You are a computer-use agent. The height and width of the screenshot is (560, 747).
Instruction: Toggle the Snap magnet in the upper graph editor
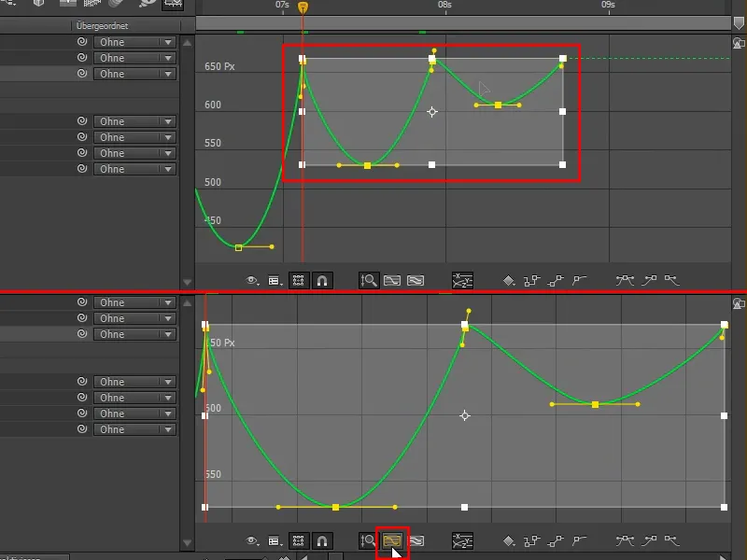322,281
